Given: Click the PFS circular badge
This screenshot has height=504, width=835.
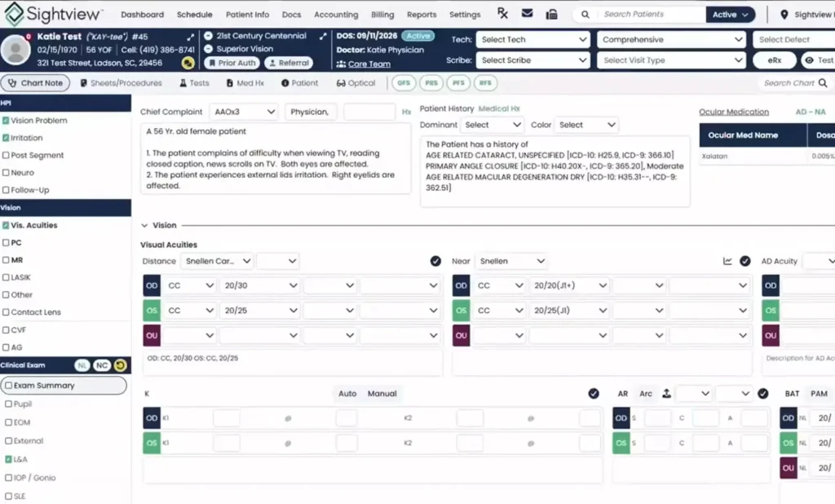Looking at the screenshot, I should pyautogui.click(x=458, y=83).
